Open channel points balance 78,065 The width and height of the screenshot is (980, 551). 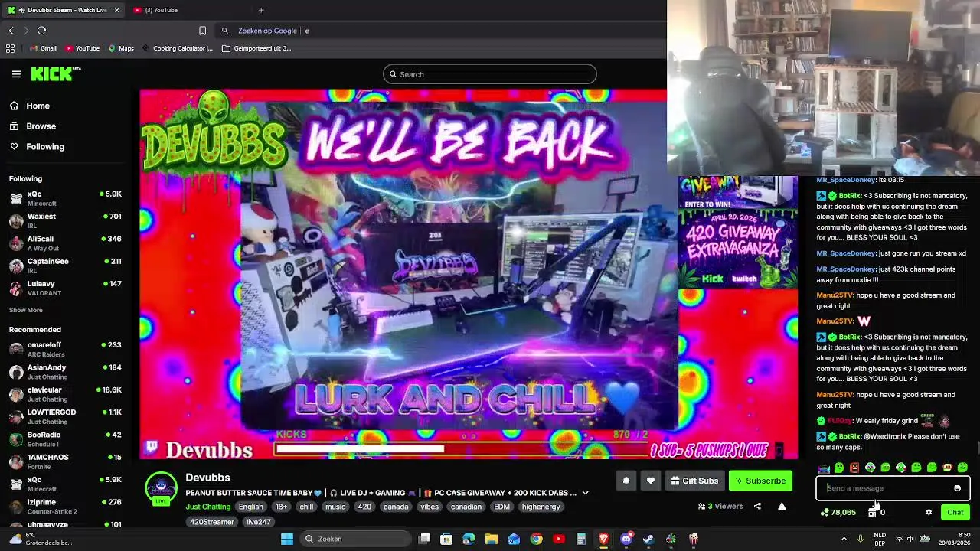pyautogui.click(x=838, y=512)
